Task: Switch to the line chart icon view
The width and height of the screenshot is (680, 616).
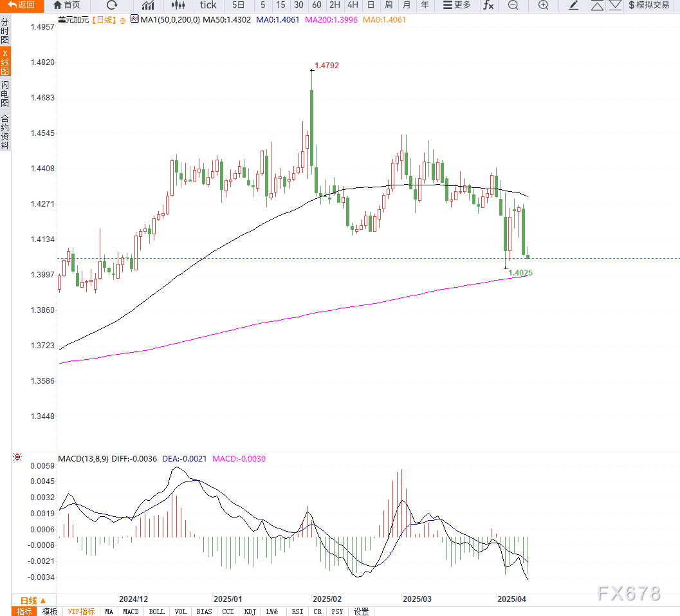Action: (148, 5)
